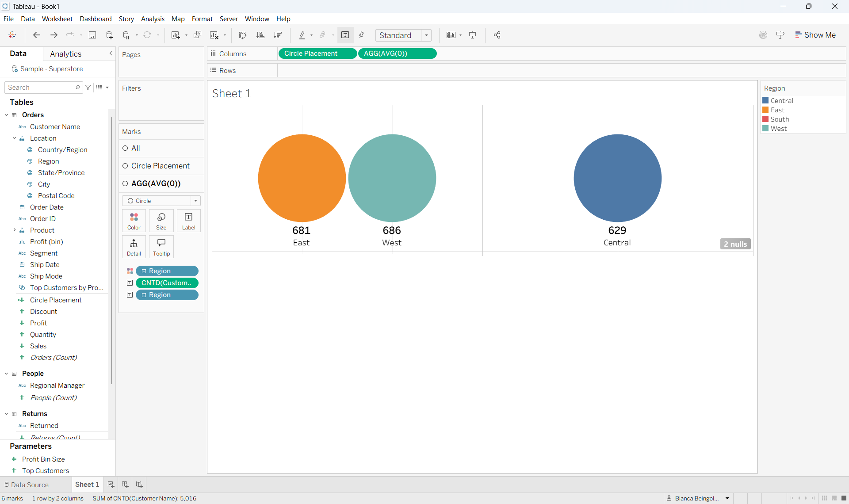This screenshot has width=849, height=504.
Task: Duplicate the current sheet using the toolbar icon
Action: [197, 35]
